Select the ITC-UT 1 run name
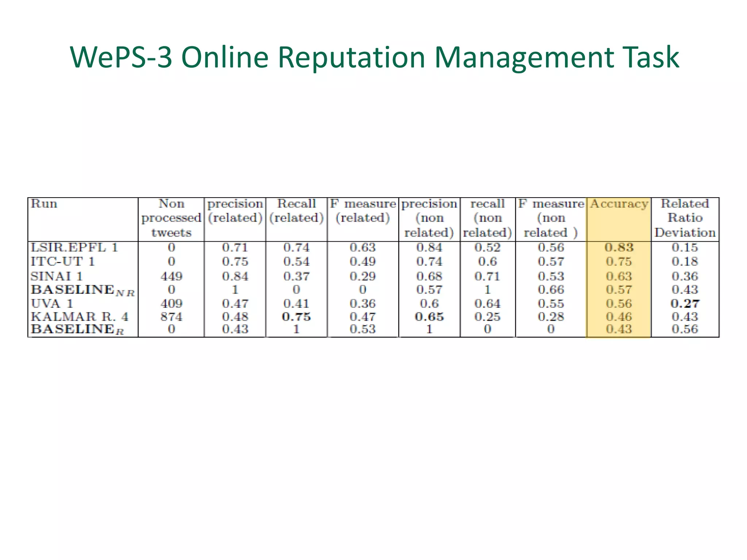The height and width of the screenshot is (560, 747). (x=63, y=261)
